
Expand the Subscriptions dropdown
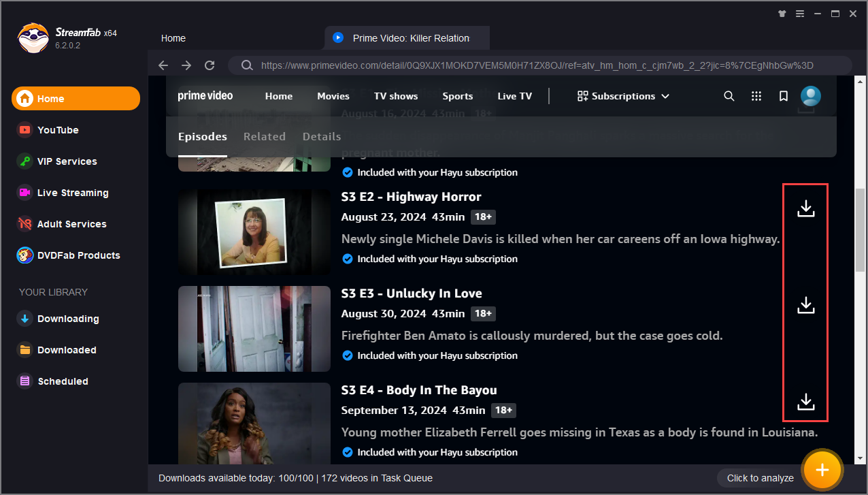[623, 96]
